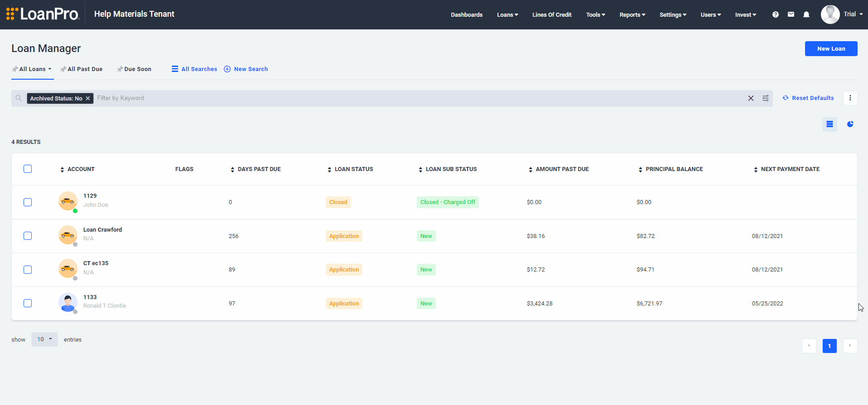Click the Closed loan status badge
868x405 pixels.
click(x=338, y=202)
